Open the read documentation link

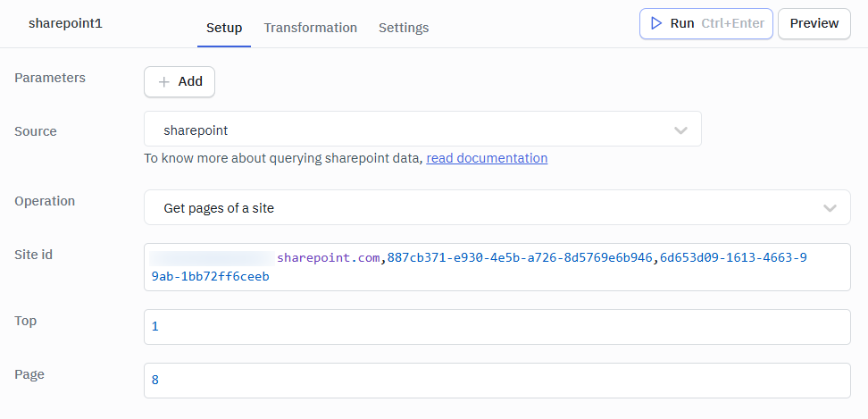[x=487, y=158]
